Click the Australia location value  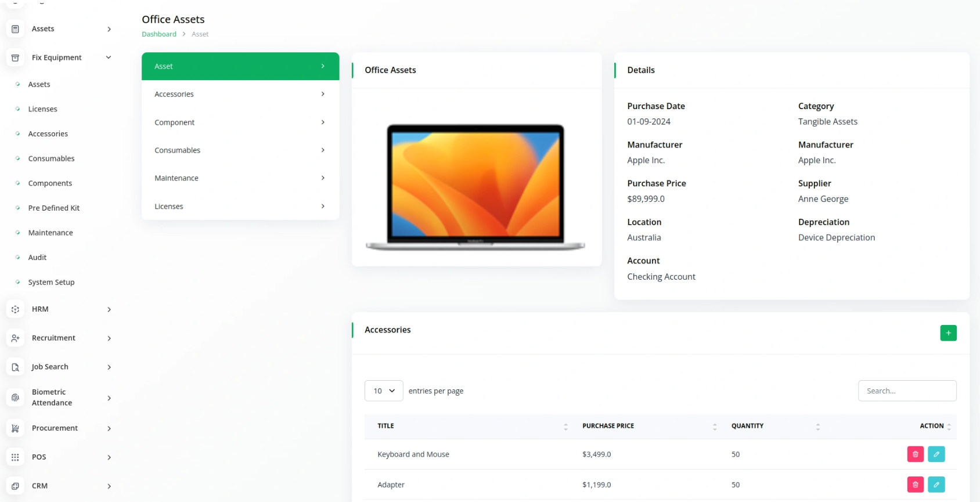pos(644,238)
